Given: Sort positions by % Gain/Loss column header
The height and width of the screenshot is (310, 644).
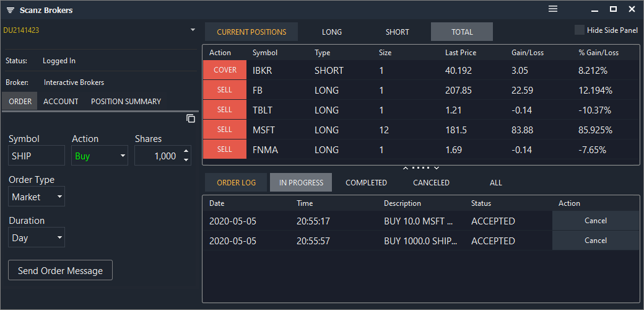Looking at the screenshot, I should [598, 53].
